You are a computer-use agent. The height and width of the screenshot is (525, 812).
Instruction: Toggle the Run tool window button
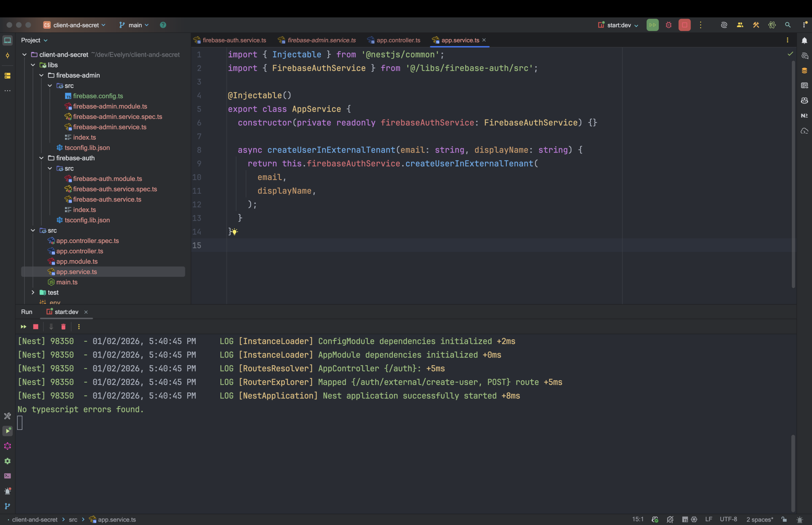8,431
